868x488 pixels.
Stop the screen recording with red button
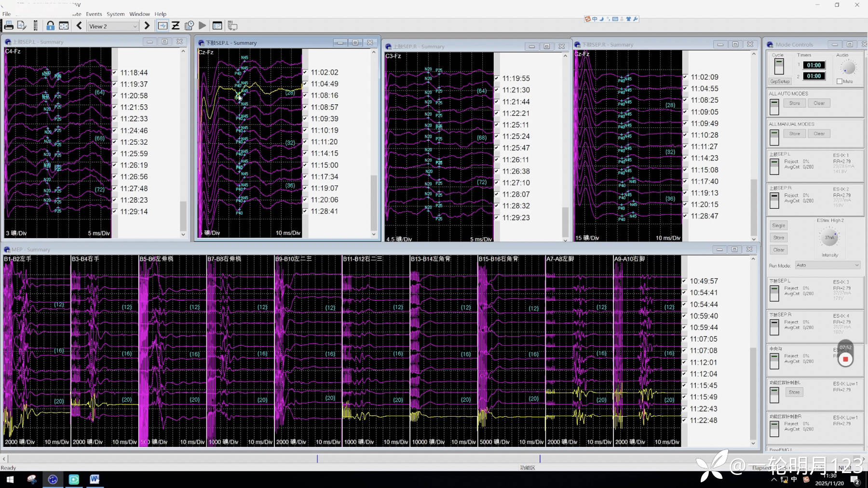click(x=845, y=359)
